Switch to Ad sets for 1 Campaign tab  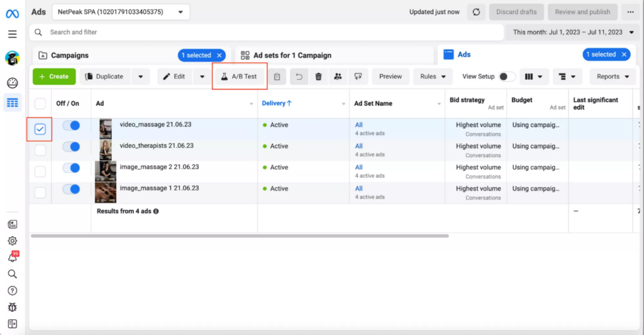[292, 55]
